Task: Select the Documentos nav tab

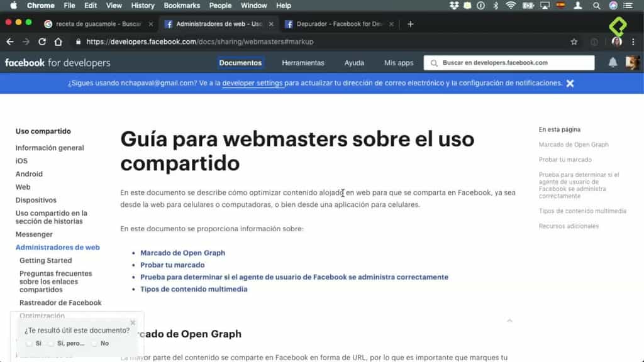Action: point(240,63)
